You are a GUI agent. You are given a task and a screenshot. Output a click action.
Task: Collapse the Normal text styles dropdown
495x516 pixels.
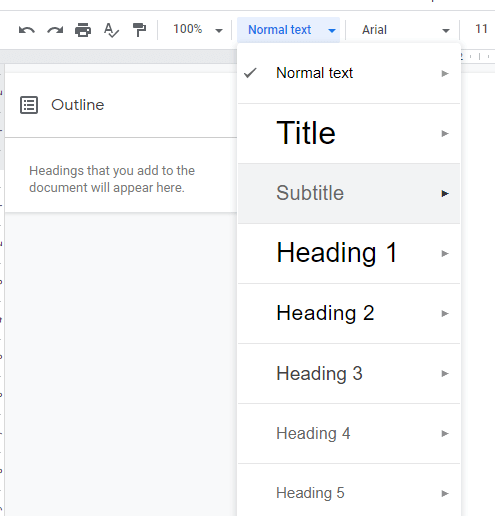click(x=288, y=30)
